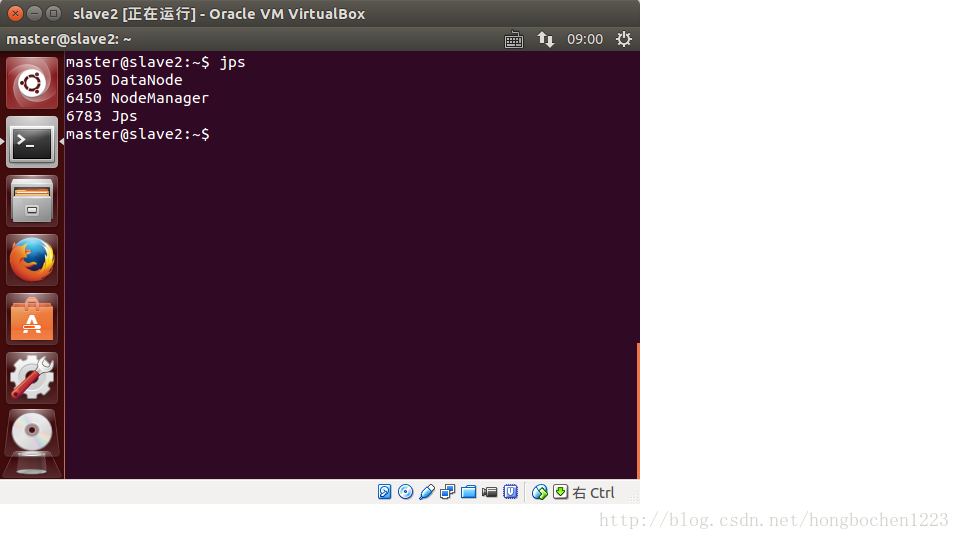Minimize the slave2 VirtualBox window
The width and height of the screenshot is (960, 540).
pos(34,13)
